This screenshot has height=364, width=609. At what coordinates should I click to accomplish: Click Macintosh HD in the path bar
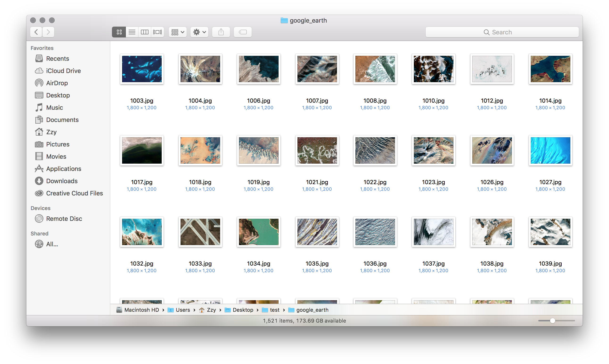(x=138, y=310)
